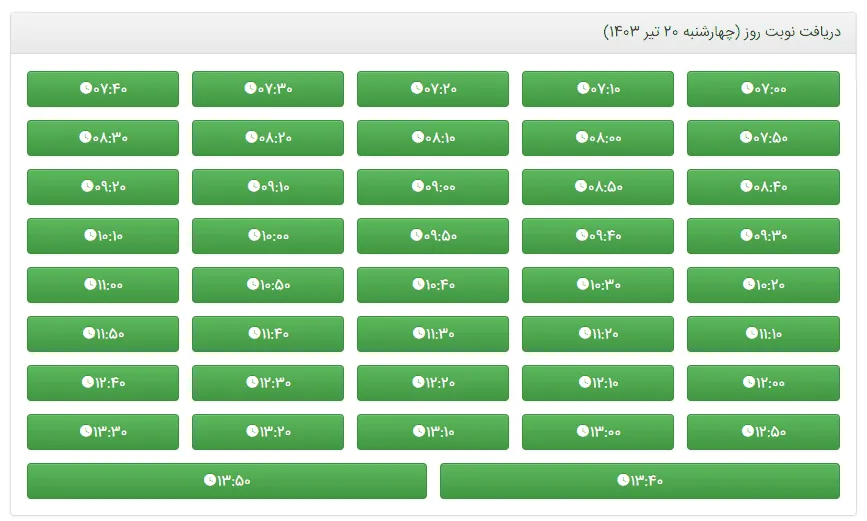
Task: Click the clock icon on the 09:20 slot
Action: click(85, 187)
